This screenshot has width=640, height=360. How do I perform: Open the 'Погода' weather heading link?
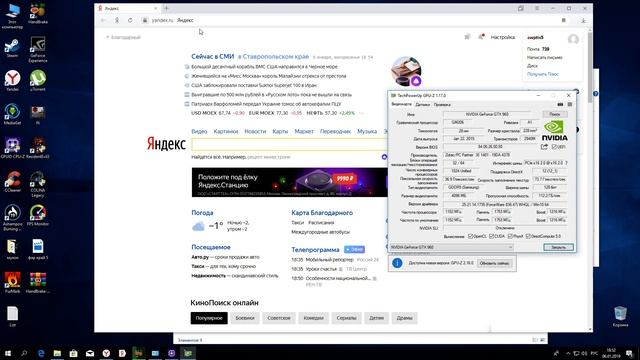point(202,213)
